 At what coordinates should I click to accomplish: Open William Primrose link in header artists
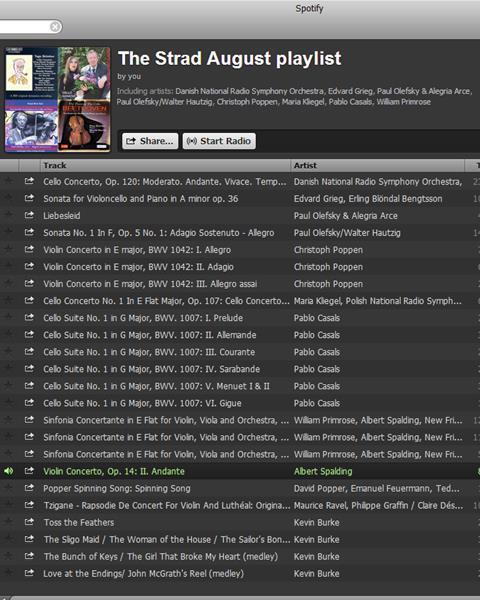point(403,102)
